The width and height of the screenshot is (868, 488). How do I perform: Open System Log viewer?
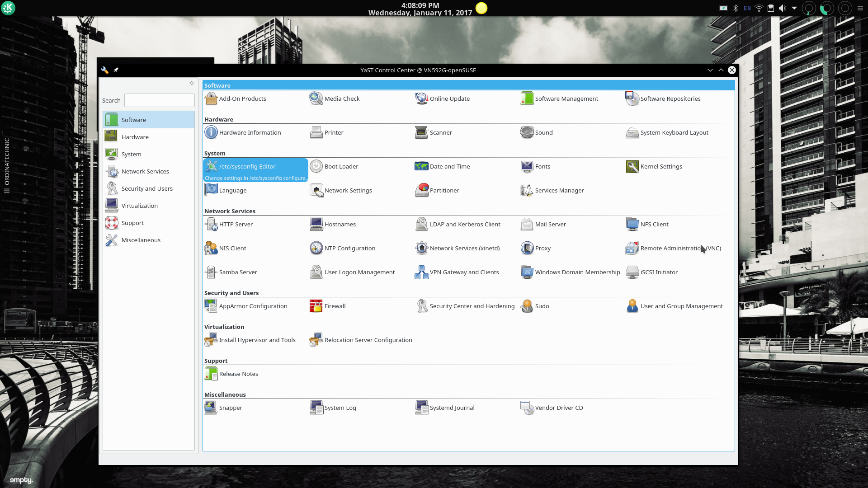click(333, 408)
